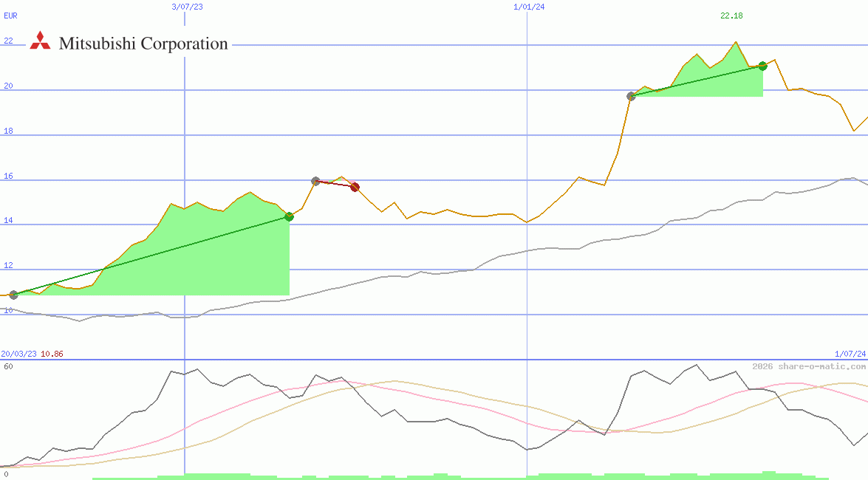The width and height of the screenshot is (868, 480).
Task: Open the share-o-matic.com watermark link
Action: (x=809, y=366)
